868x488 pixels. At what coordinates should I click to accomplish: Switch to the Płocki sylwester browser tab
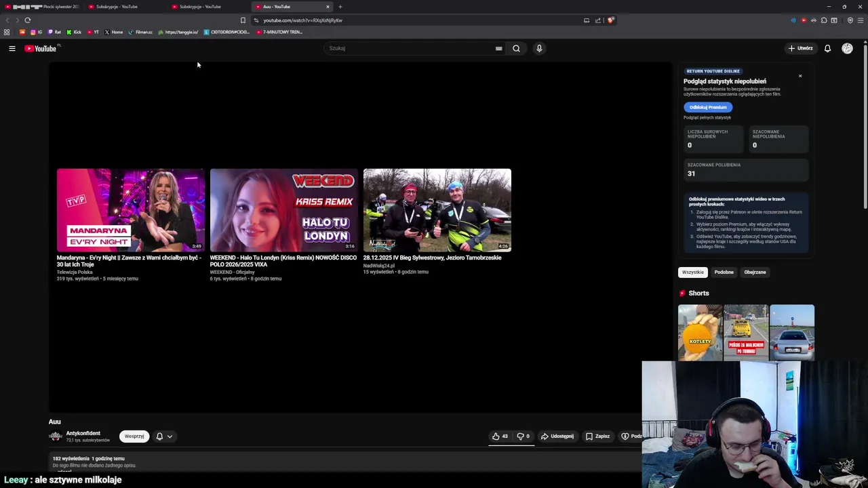click(x=42, y=7)
